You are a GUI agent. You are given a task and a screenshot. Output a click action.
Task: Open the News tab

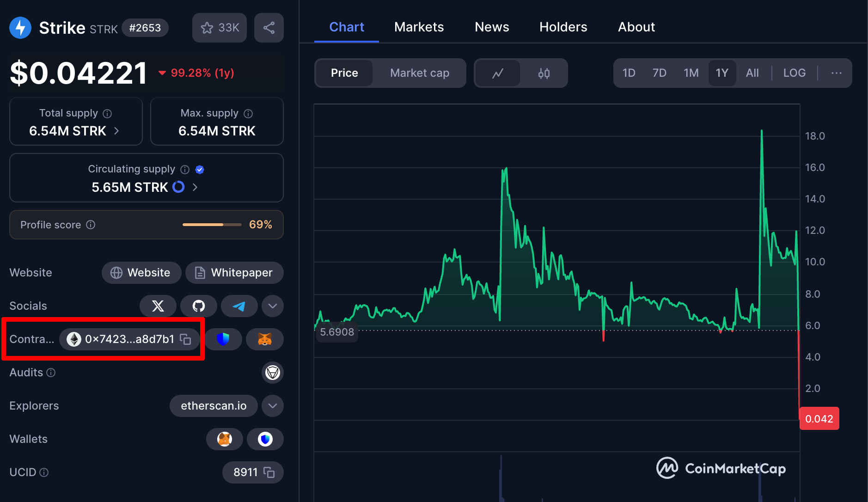[x=492, y=27]
